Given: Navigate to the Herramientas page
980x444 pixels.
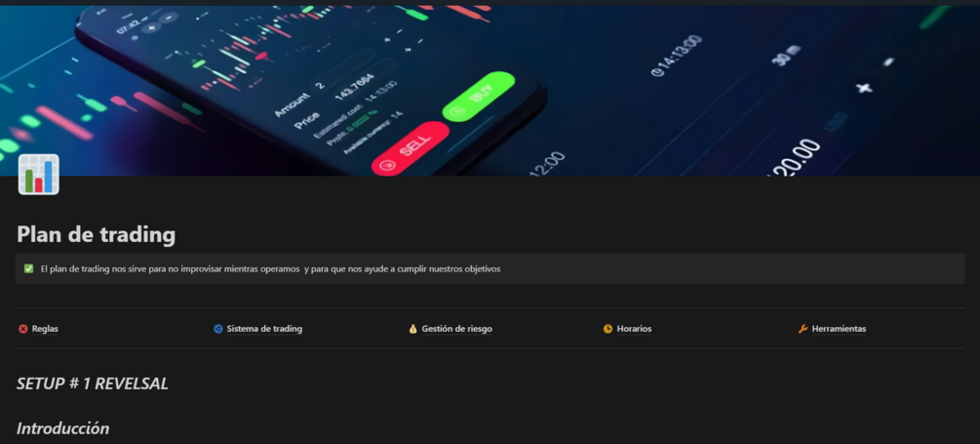Looking at the screenshot, I should point(839,329).
